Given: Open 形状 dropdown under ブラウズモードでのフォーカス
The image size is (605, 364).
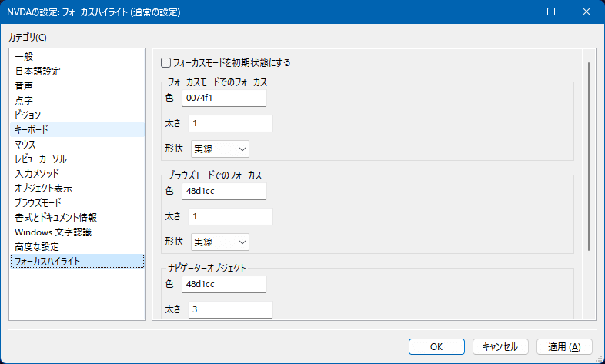Looking at the screenshot, I should [x=219, y=242].
